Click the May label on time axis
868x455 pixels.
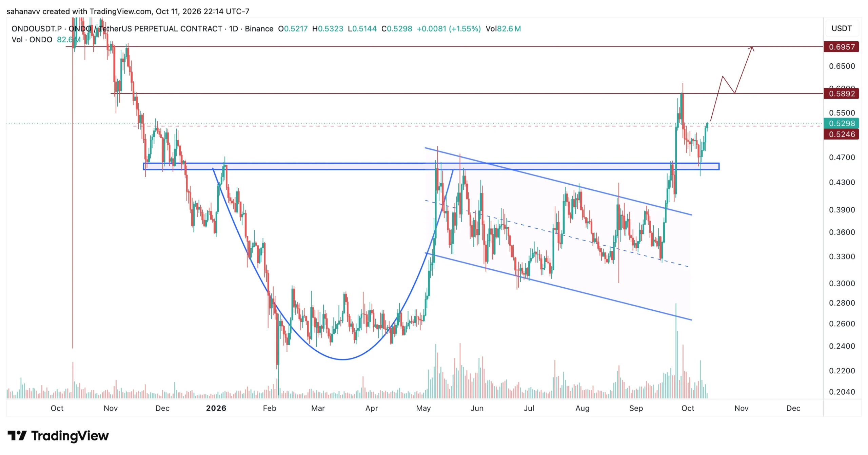(423, 408)
